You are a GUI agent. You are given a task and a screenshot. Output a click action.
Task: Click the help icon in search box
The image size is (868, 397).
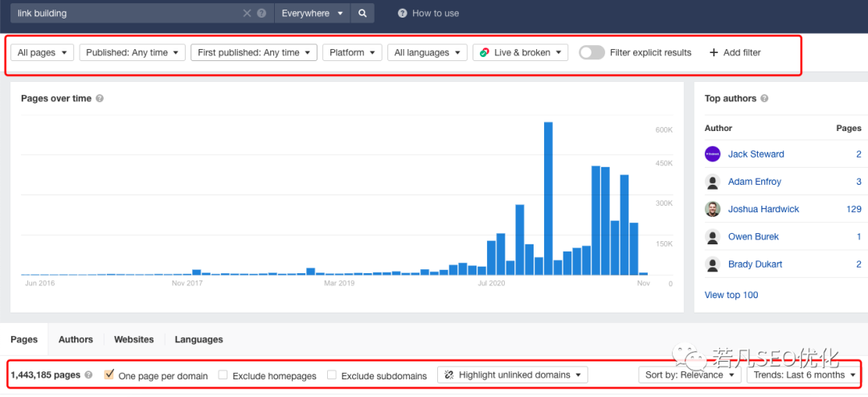(x=261, y=14)
